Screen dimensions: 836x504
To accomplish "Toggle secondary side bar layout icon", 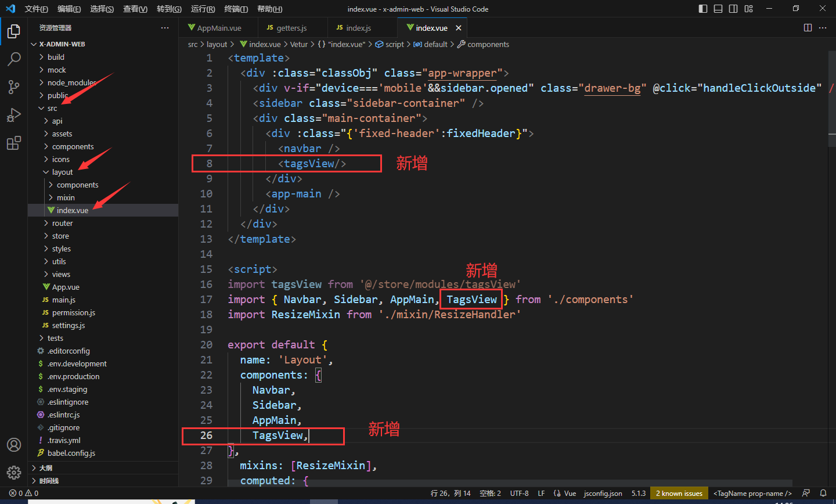I will coord(733,9).
